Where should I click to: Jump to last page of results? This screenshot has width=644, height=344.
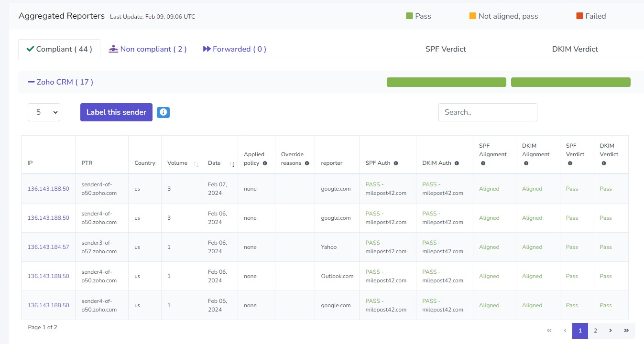626,331
